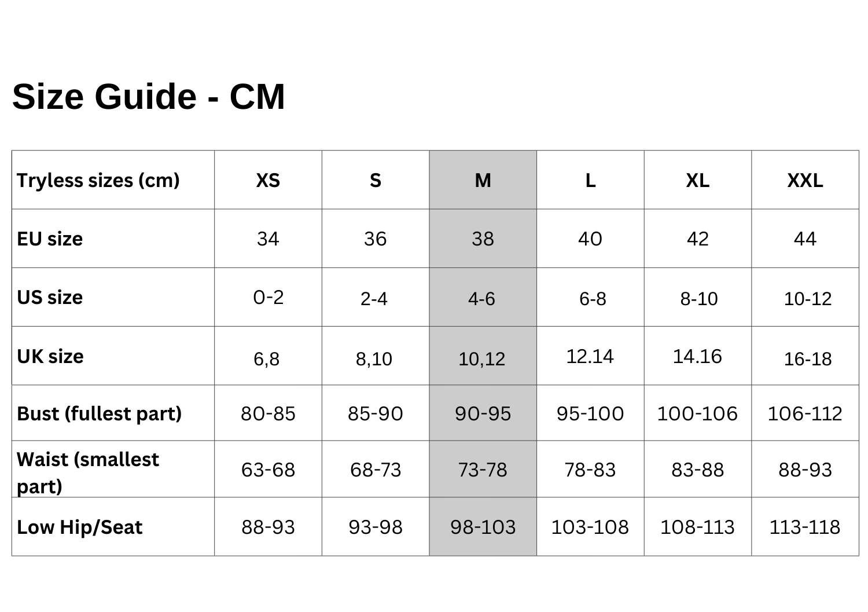The height and width of the screenshot is (612, 868).
Task: Select the L size column header
Action: click(x=590, y=181)
